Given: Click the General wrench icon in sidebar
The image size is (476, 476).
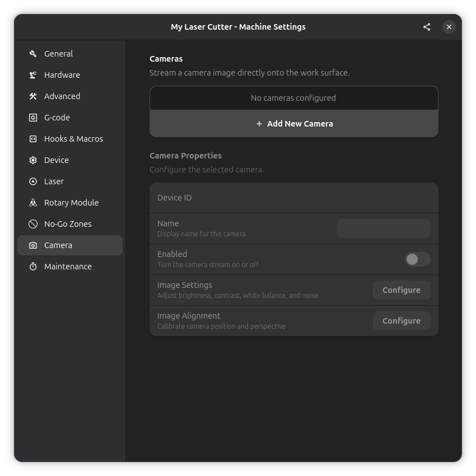Looking at the screenshot, I should 33,54.
